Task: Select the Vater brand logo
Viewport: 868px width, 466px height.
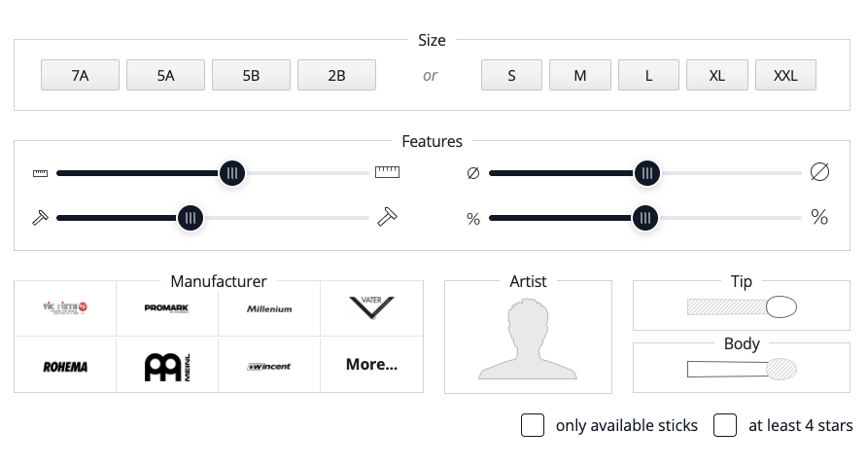Action: click(371, 307)
